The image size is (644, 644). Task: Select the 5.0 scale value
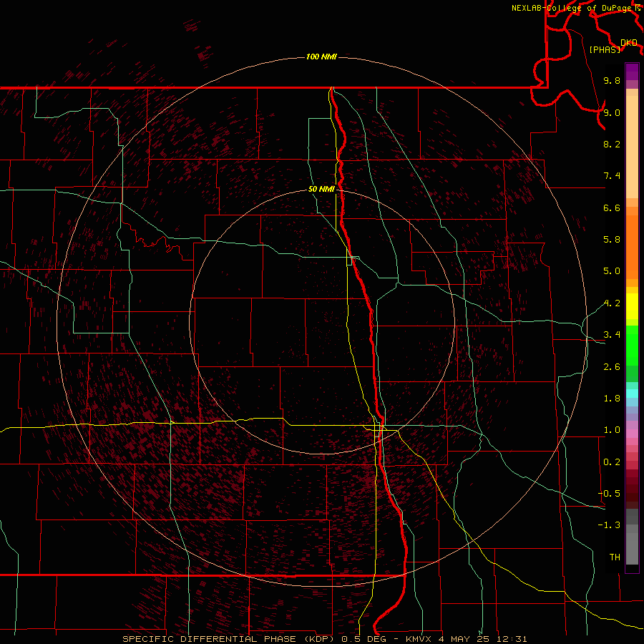tap(612, 271)
